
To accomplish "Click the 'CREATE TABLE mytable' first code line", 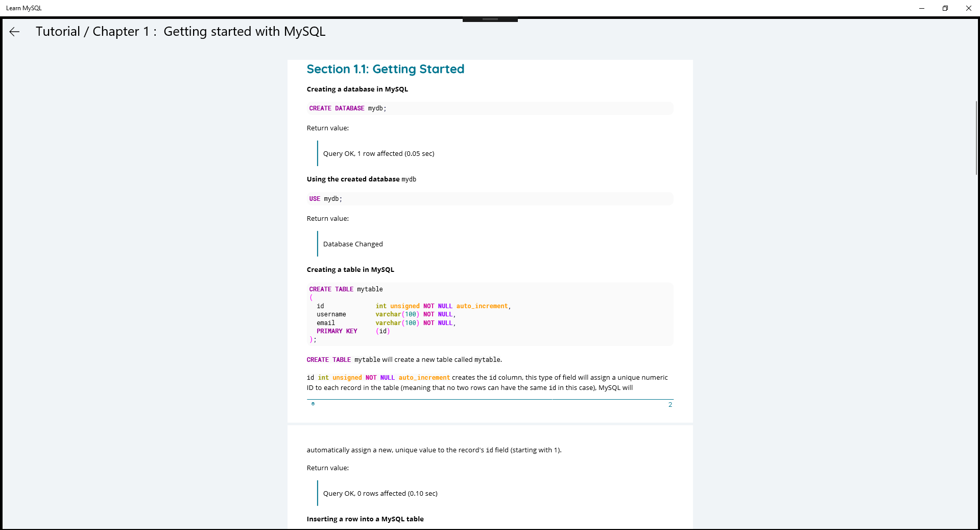I will click(346, 289).
